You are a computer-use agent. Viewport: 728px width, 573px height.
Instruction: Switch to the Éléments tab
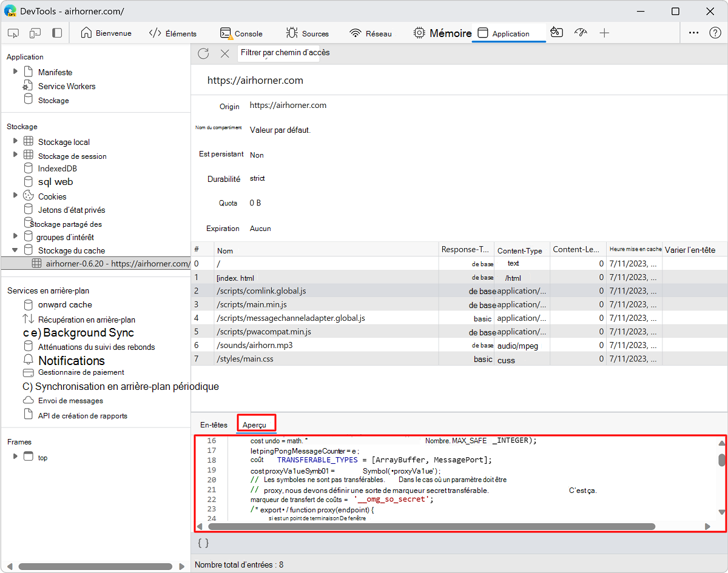[173, 33]
